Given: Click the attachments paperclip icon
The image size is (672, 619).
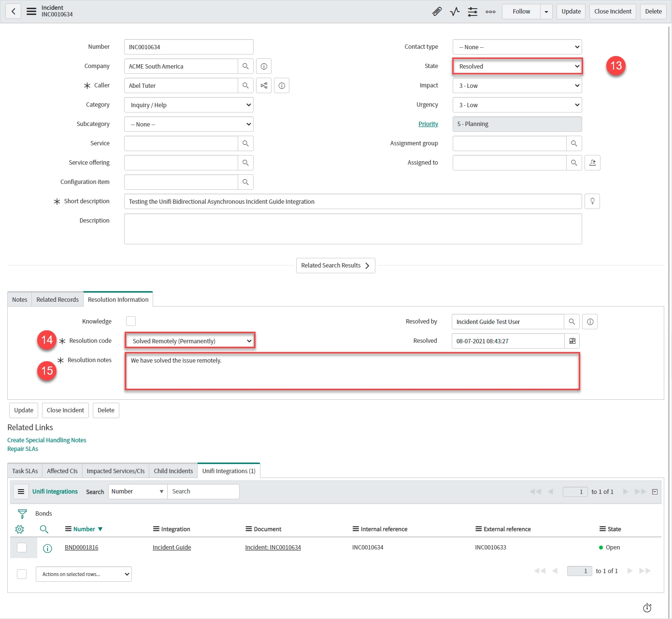Looking at the screenshot, I should (x=437, y=12).
